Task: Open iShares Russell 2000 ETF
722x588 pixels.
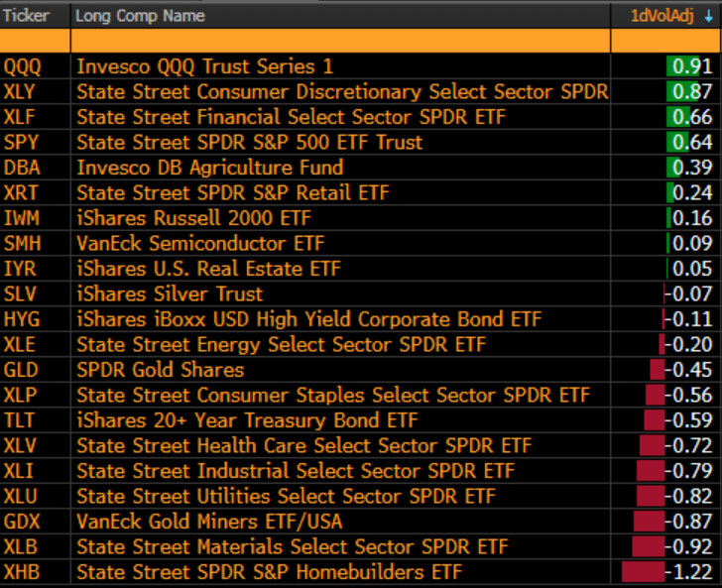Action: 193,218
